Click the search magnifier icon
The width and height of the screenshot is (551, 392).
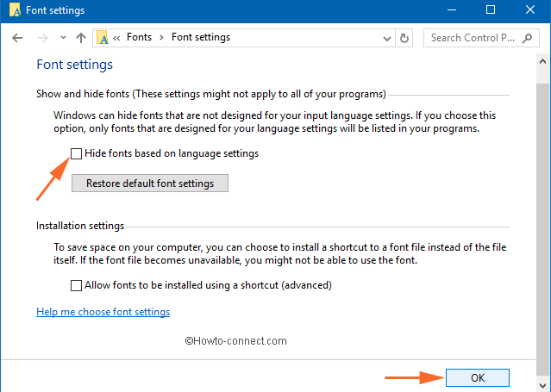tap(527, 38)
